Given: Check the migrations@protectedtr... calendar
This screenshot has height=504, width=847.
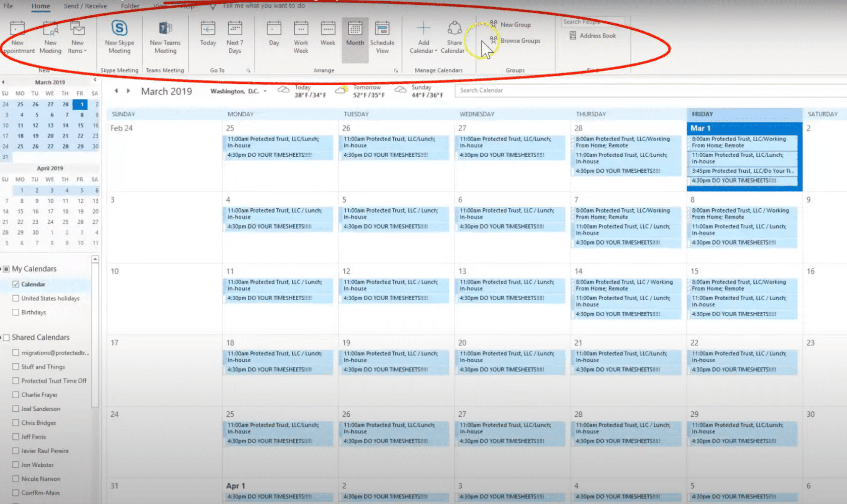Looking at the screenshot, I should [16, 353].
